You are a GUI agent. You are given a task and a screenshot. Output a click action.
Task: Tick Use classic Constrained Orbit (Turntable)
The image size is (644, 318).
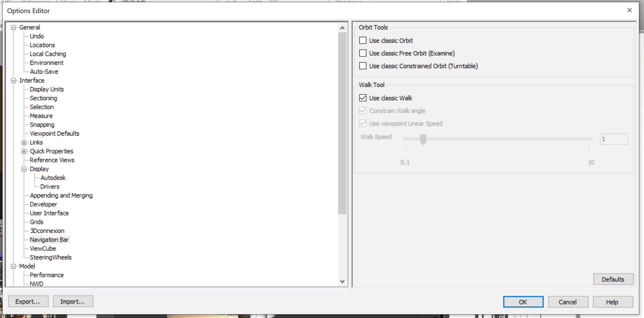click(363, 66)
